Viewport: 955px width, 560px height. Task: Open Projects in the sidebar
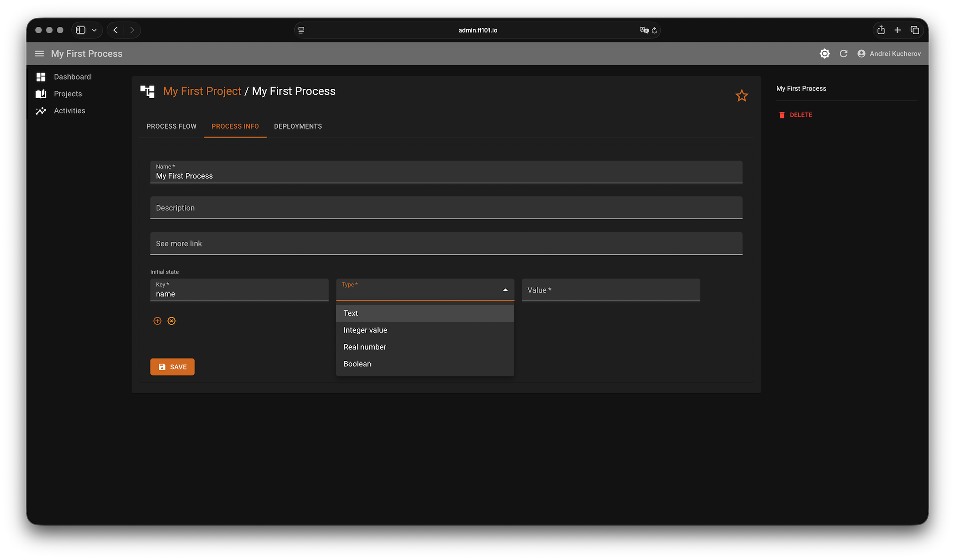[68, 93]
